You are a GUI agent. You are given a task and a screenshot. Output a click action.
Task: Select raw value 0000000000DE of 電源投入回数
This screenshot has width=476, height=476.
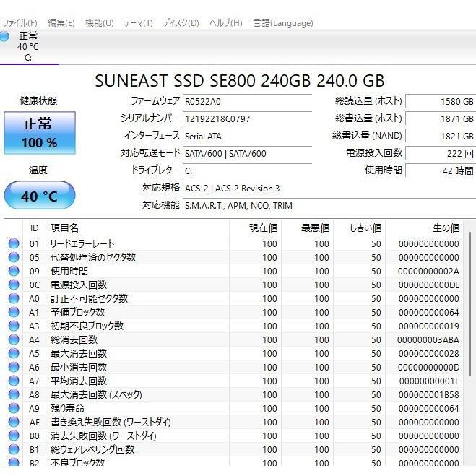[x=428, y=285]
